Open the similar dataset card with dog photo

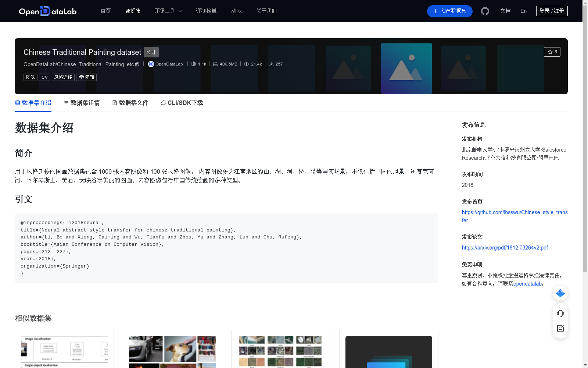point(172,350)
